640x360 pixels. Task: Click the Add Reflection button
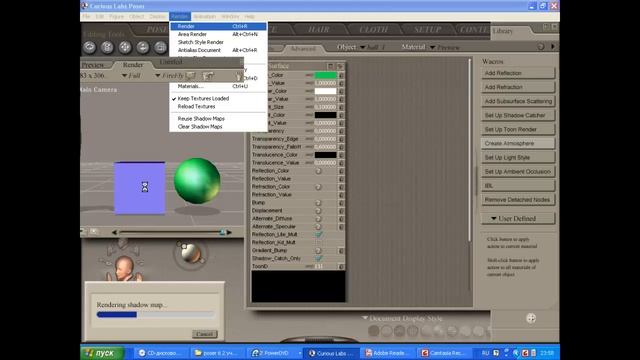(x=518, y=73)
